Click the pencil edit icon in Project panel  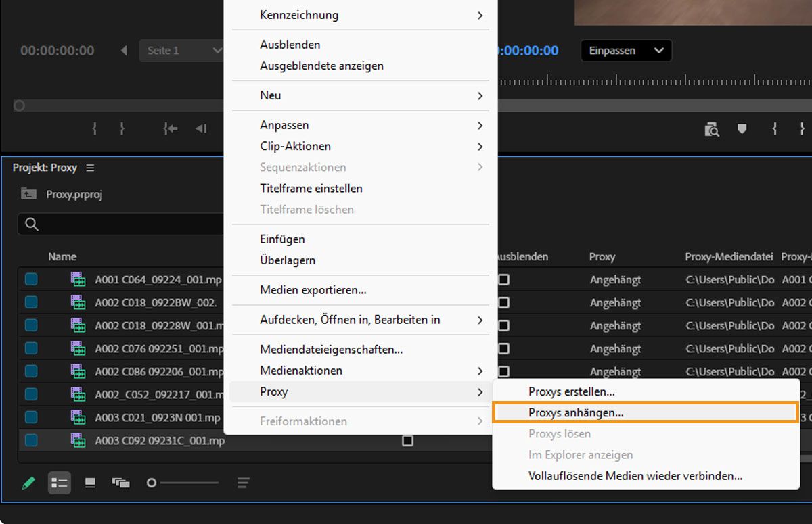[x=28, y=482]
